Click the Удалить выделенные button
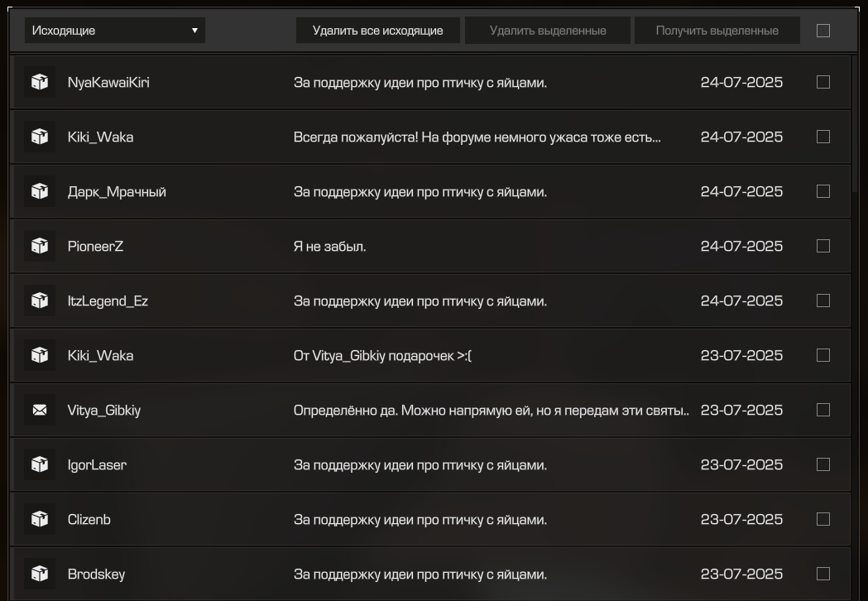 tap(548, 31)
